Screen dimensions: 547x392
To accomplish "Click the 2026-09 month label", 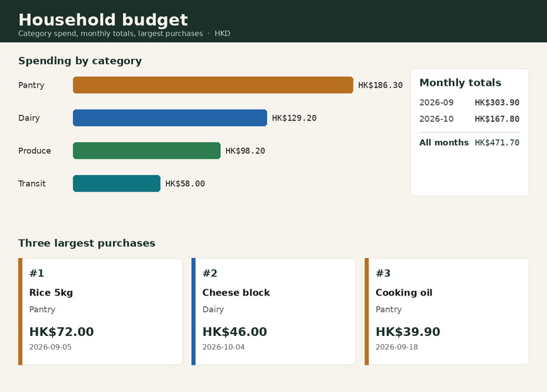I will click(436, 103).
